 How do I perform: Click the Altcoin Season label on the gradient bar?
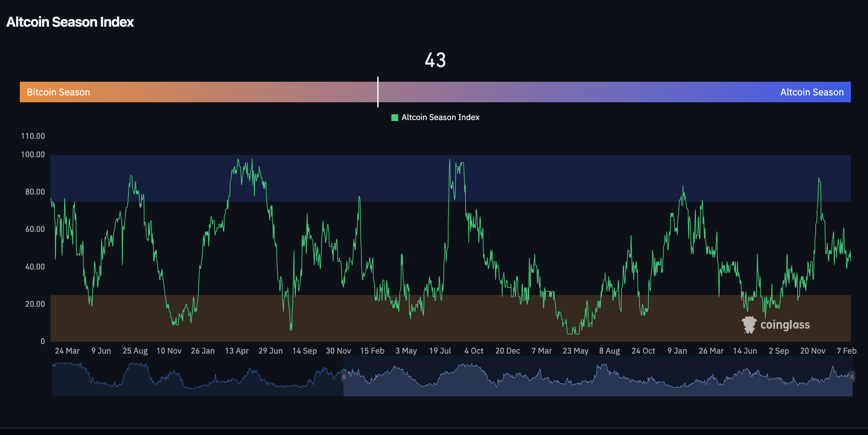pyautogui.click(x=812, y=92)
